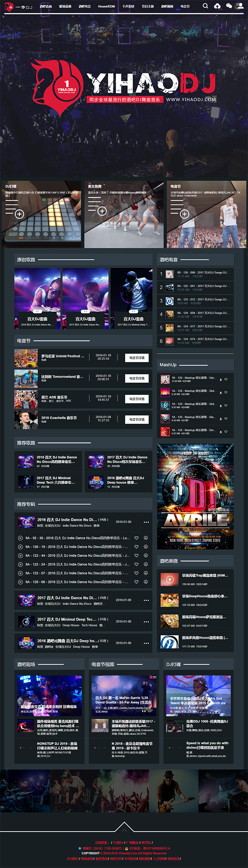Open the 节日主题 nav menu item
Image resolution: width=248 pixels, height=868 pixels.
click(x=148, y=7)
